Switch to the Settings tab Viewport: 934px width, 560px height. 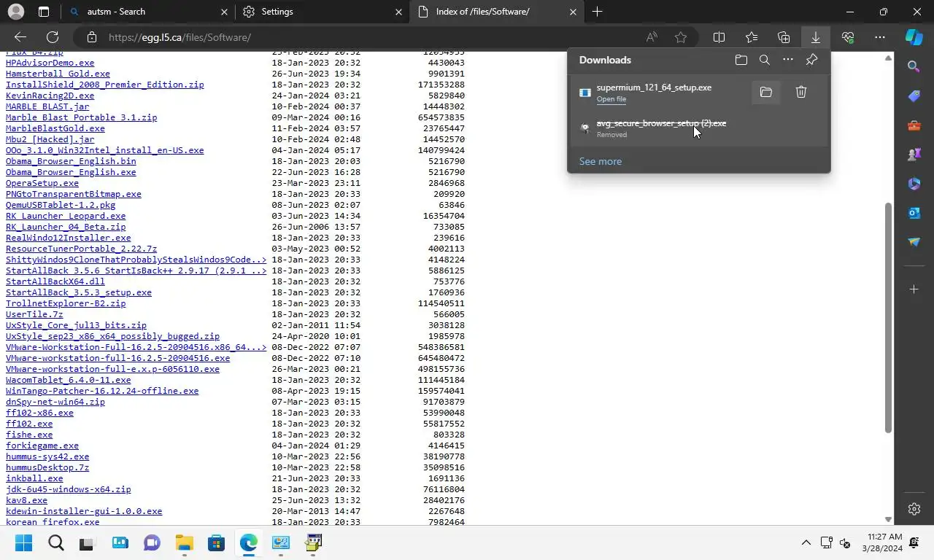[x=322, y=12]
